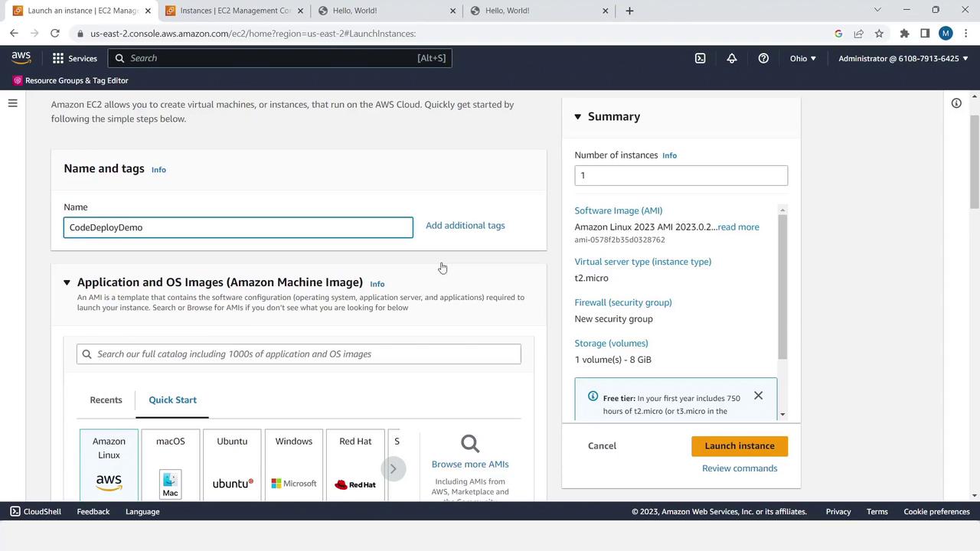The width and height of the screenshot is (980, 551).
Task: Open the Services grid menu
Action: (x=75, y=58)
